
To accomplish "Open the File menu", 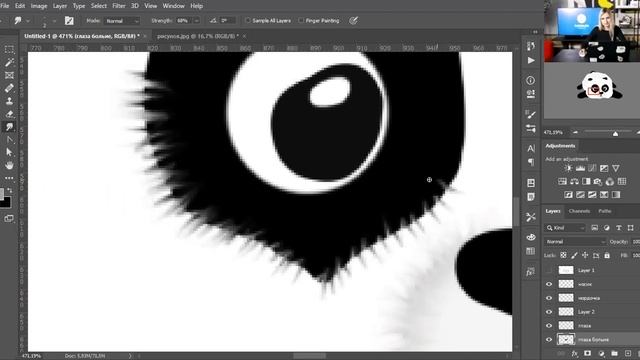I will click(x=5, y=6).
